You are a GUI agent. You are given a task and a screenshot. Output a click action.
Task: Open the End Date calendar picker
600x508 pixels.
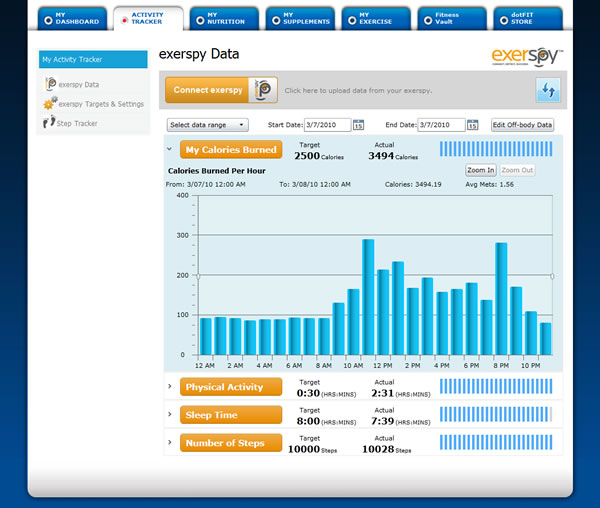pyautogui.click(x=472, y=125)
